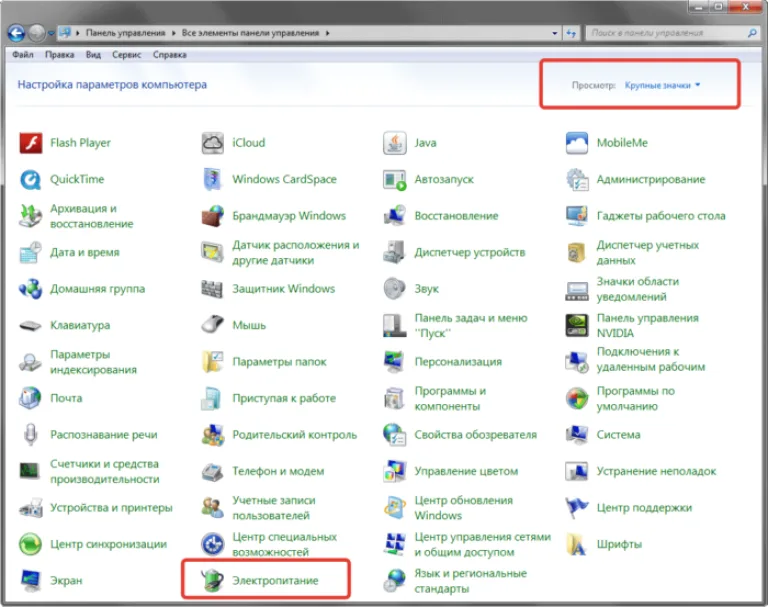Screen dimensions: 768x607
Task: Click the Центр синхронизации green icon
Action: pos(30,544)
